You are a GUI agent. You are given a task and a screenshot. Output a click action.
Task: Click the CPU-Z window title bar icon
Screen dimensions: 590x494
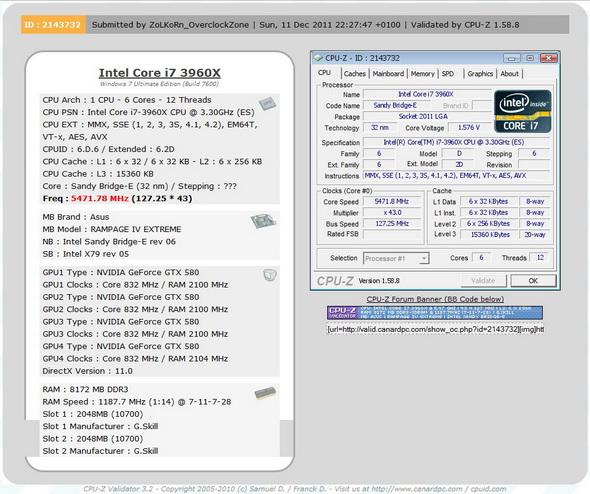[x=318, y=58]
